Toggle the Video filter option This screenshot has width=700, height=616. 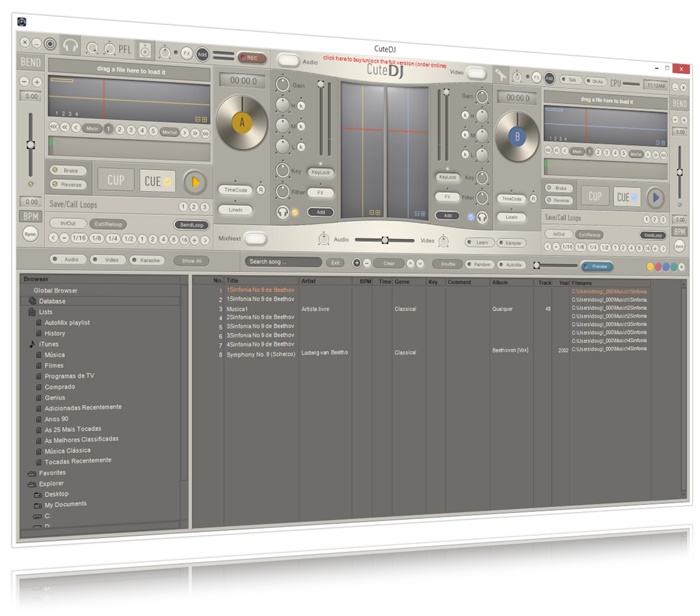pyautogui.click(x=108, y=259)
